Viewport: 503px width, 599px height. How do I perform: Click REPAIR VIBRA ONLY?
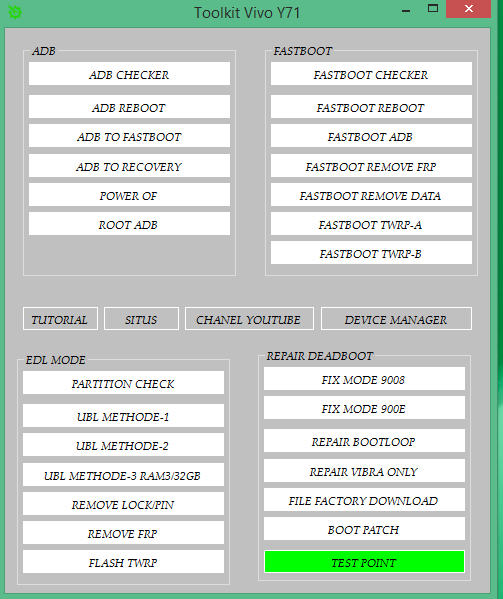[x=364, y=471]
